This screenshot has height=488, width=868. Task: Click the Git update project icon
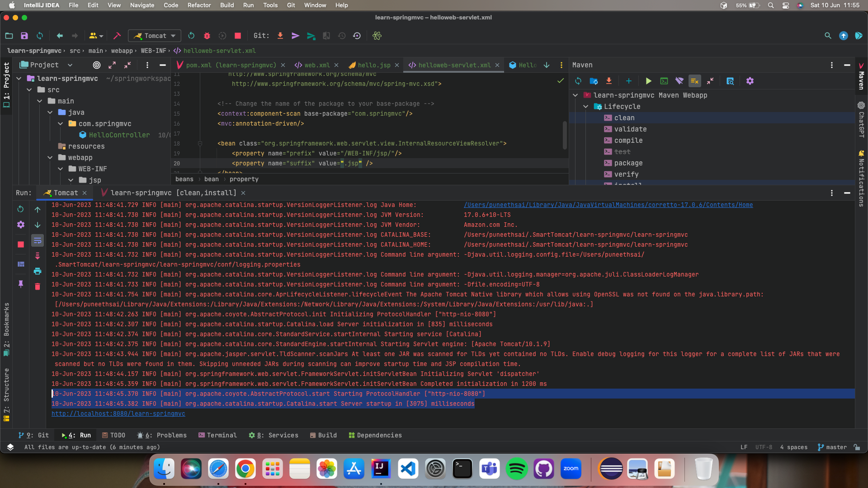click(x=280, y=36)
